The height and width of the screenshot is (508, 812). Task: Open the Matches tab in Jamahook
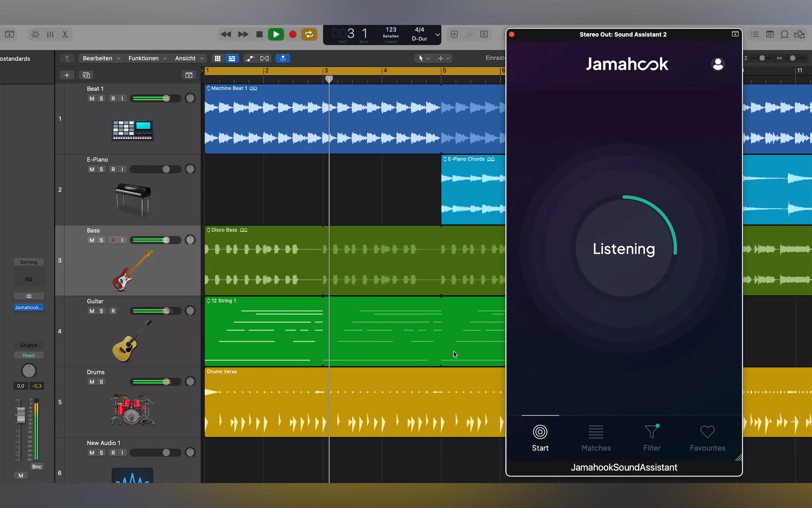click(x=596, y=438)
